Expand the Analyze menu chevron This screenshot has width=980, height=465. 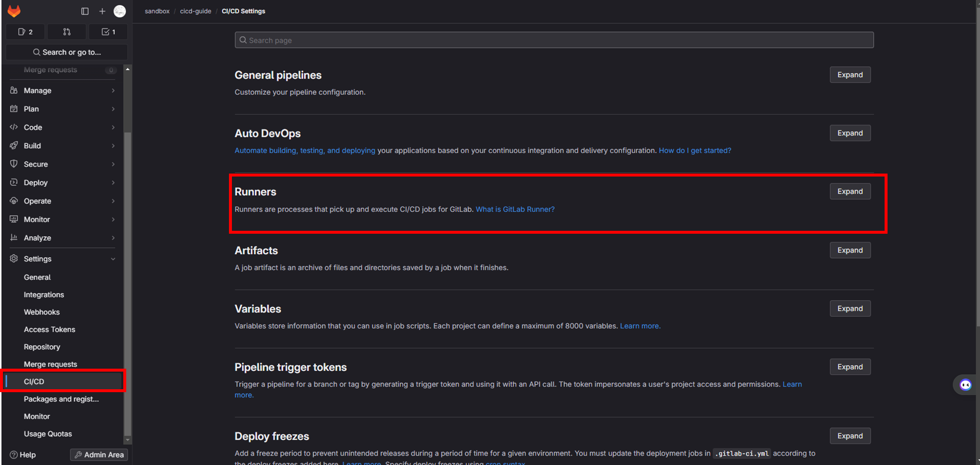click(x=113, y=238)
